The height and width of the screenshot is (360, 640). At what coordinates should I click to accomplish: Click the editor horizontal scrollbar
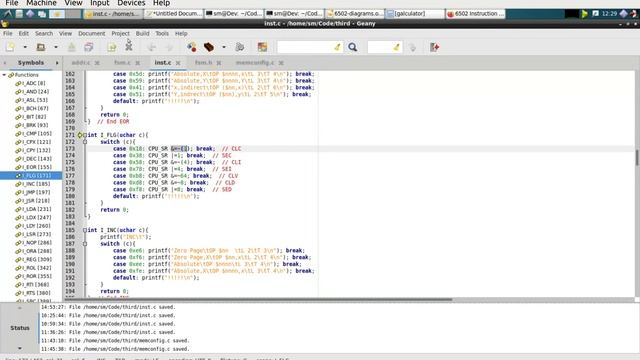point(257,300)
